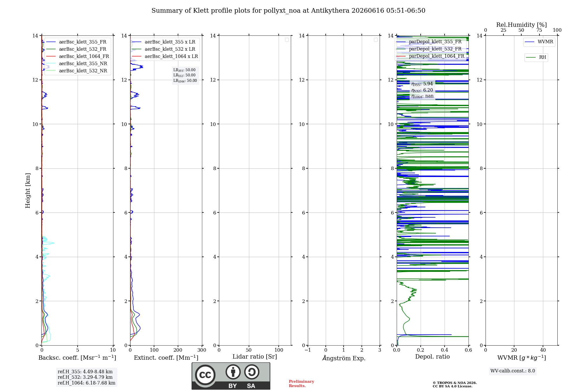Click the Height [km] axis label
The height and width of the screenshot is (392, 577).
[x=28, y=191]
